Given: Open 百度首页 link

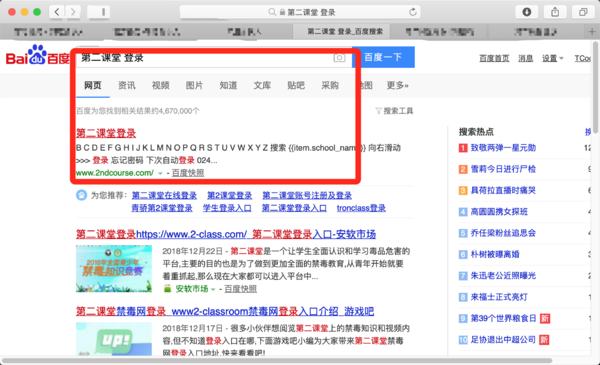Looking at the screenshot, I should [494, 58].
